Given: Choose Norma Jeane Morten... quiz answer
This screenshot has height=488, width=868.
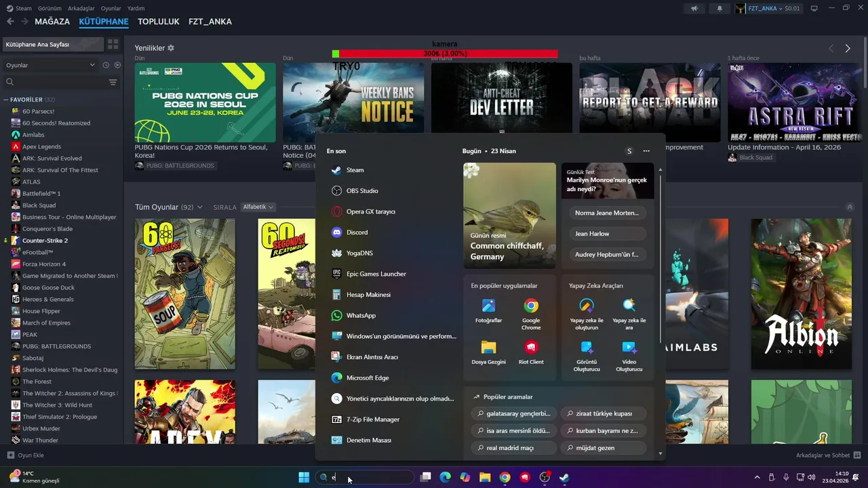Looking at the screenshot, I should pos(607,213).
